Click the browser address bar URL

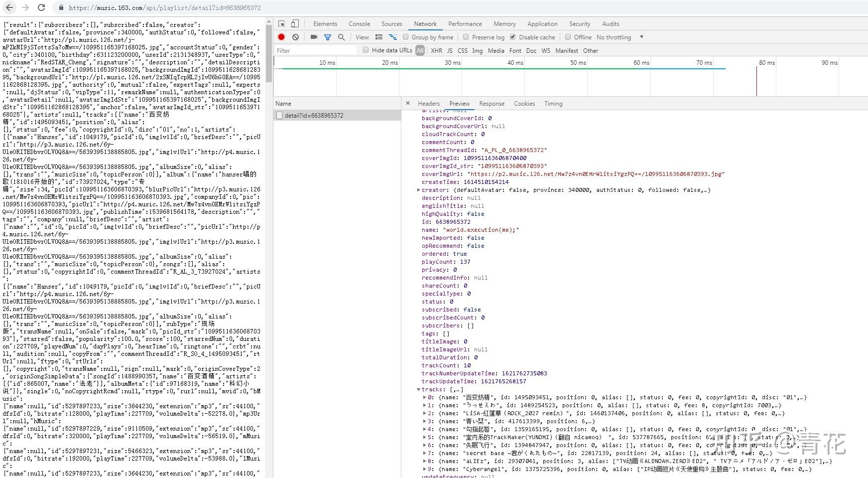pos(165,7)
